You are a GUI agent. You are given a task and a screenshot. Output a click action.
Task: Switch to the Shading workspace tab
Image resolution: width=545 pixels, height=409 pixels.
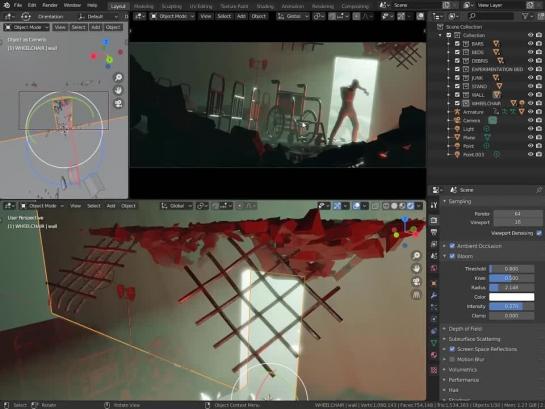(x=265, y=6)
